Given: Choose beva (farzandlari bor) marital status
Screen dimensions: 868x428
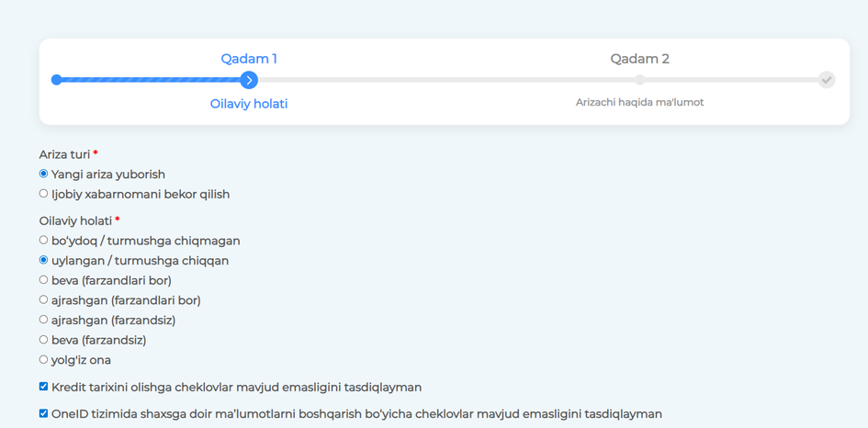Looking at the screenshot, I should pyautogui.click(x=43, y=280).
